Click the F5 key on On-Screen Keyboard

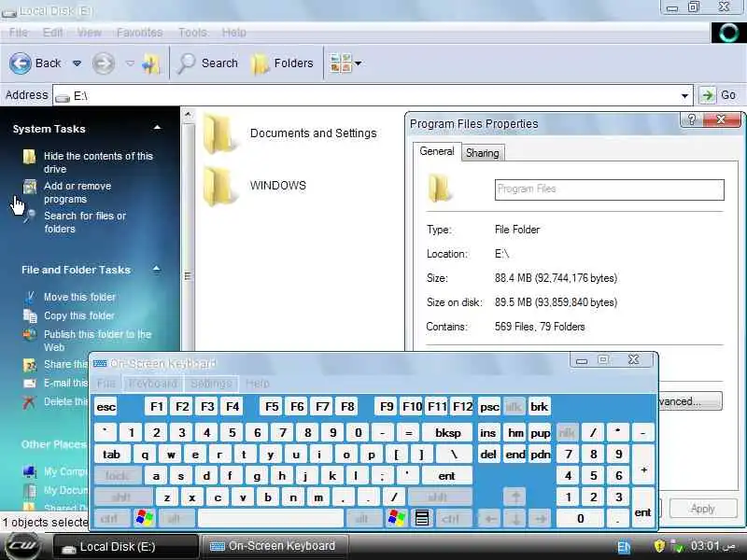pos(272,407)
